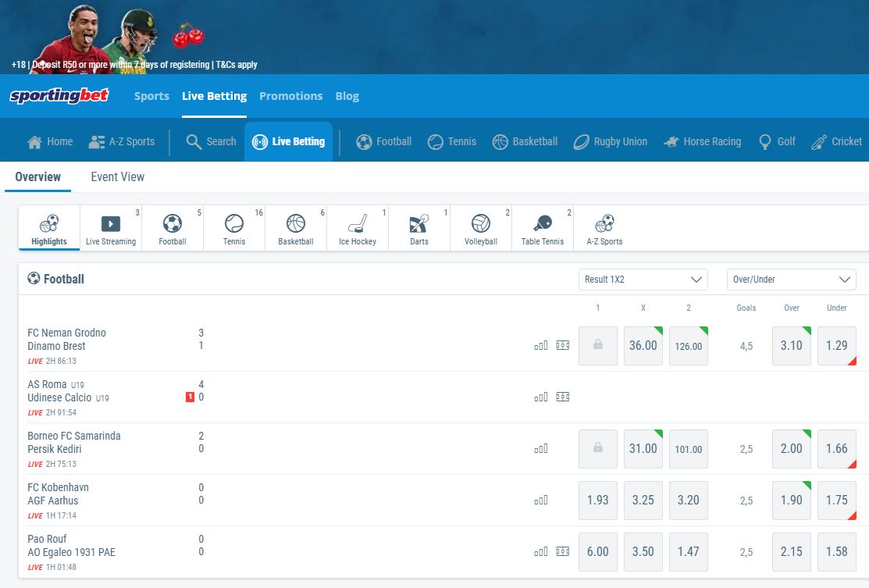
Task: Open the AS Roma U19 match
Action: pos(68,390)
